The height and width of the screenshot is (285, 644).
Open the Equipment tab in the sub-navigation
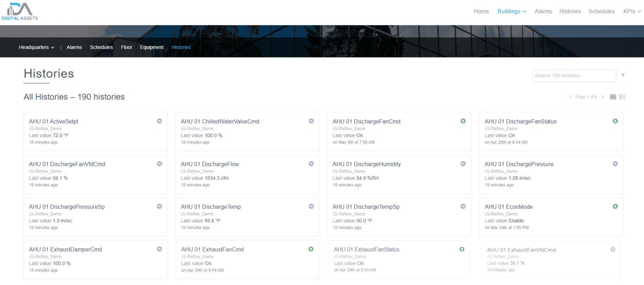tap(152, 47)
